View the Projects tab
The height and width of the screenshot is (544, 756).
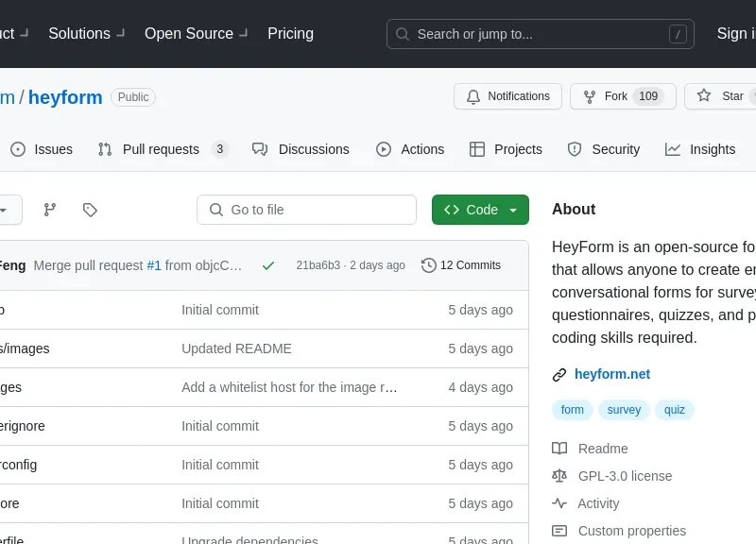[x=506, y=149]
